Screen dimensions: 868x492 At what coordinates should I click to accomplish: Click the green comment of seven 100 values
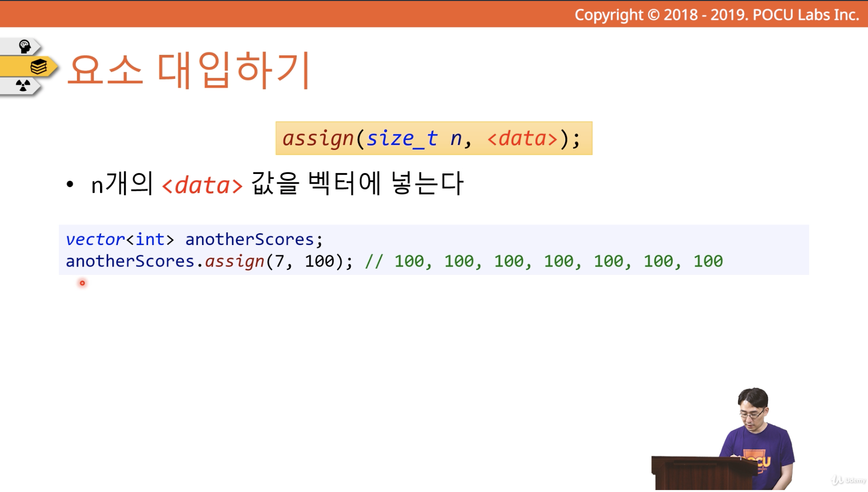tap(544, 261)
